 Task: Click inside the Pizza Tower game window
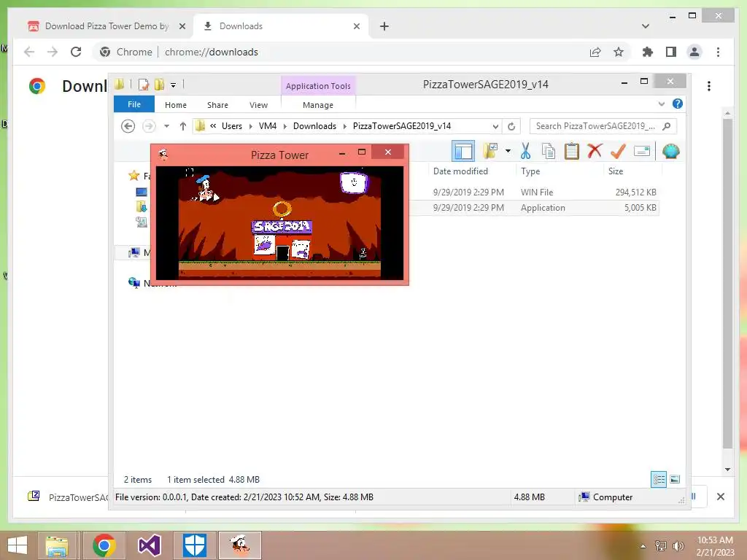[x=279, y=223]
